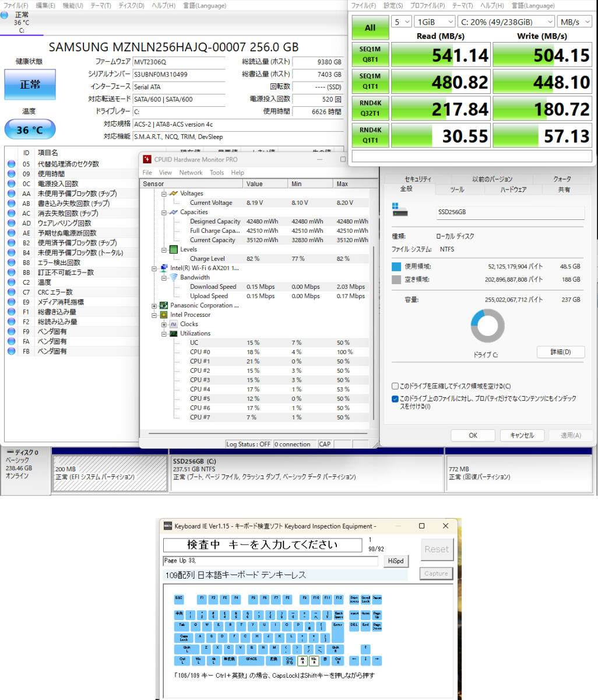Click OK in the drive properties dialog

click(x=473, y=435)
